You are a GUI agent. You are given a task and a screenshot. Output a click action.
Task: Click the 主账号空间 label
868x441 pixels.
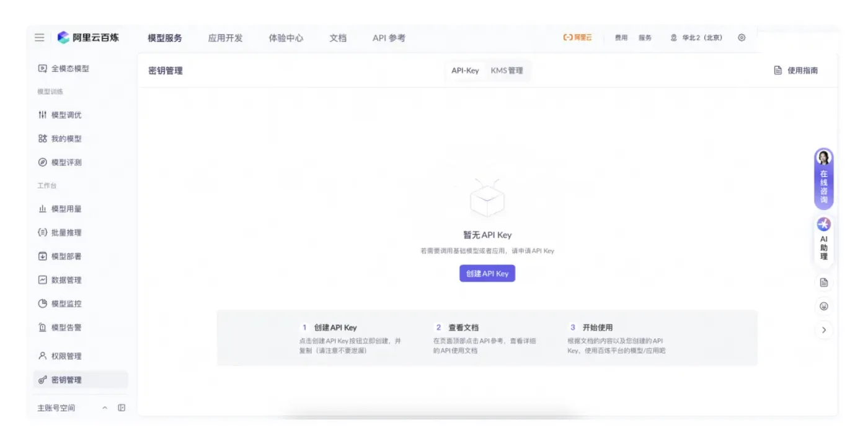(x=56, y=408)
